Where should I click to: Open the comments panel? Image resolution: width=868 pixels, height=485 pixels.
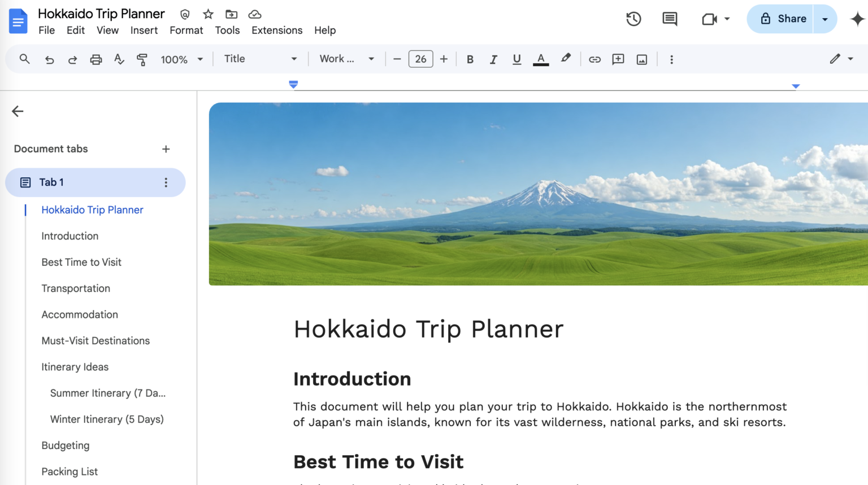click(669, 19)
